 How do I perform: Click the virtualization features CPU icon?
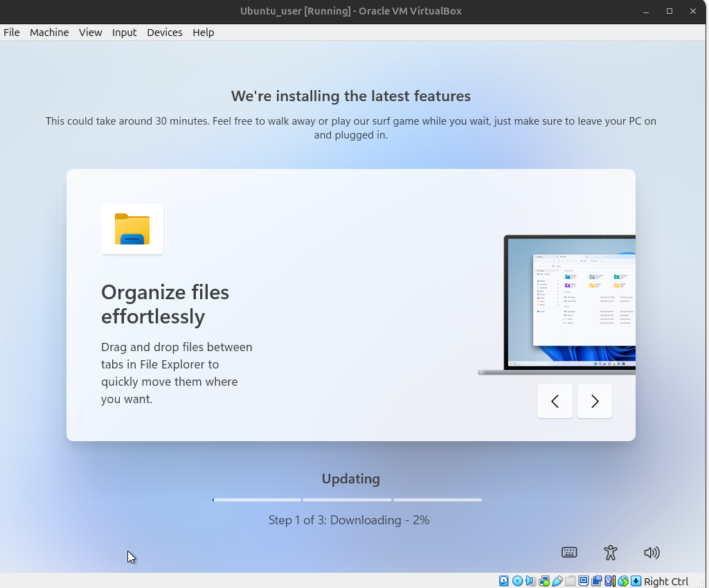point(609,581)
